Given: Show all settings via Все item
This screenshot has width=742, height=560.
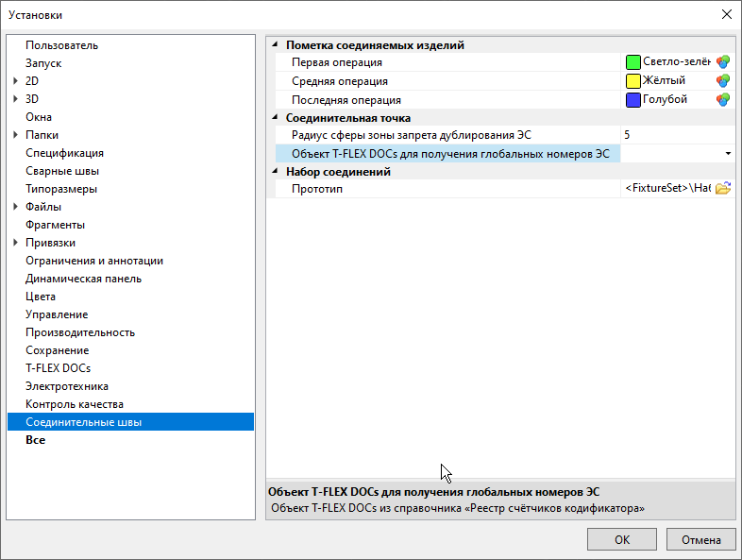Looking at the screenshot, I should tap(36, 440).
